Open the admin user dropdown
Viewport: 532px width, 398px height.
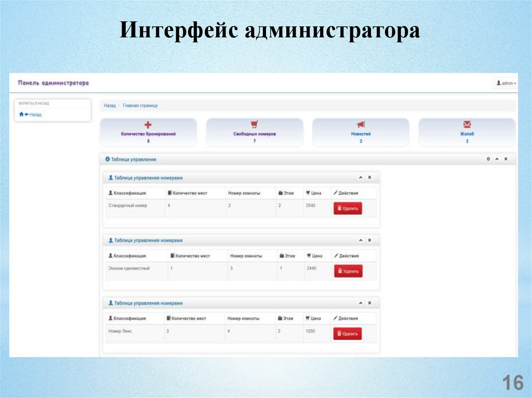click(x=506, y=83)
